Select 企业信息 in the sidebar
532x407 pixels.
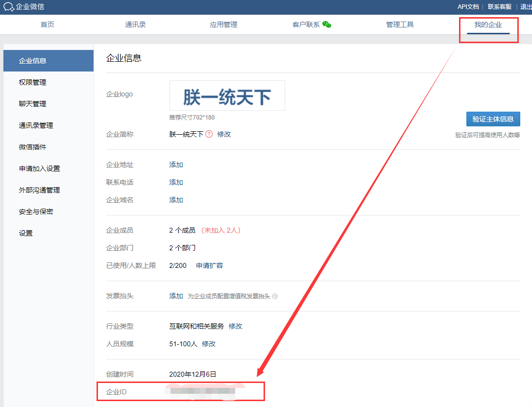click(48, 61)
